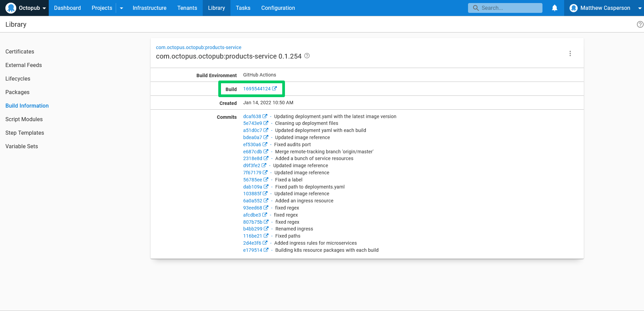Click external link icon beside commit dcaf638
Image resolution: width=644 pixels, height=311 pixels.
[265, 116]
